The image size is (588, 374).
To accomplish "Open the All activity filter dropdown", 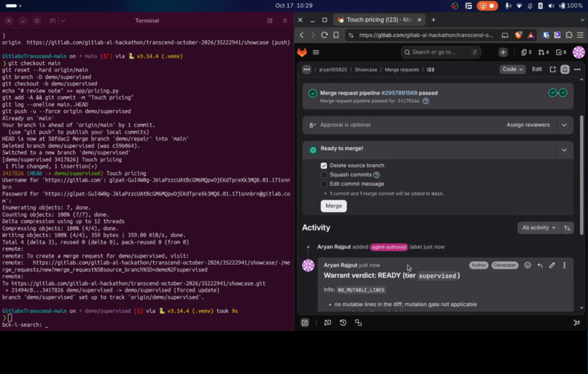I will tap(538, 228).
